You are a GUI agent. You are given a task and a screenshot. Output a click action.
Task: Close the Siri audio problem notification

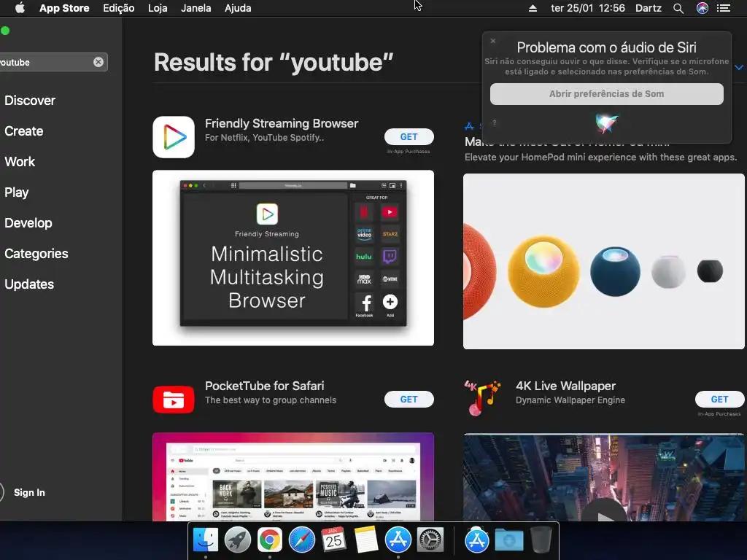(493, 41)
